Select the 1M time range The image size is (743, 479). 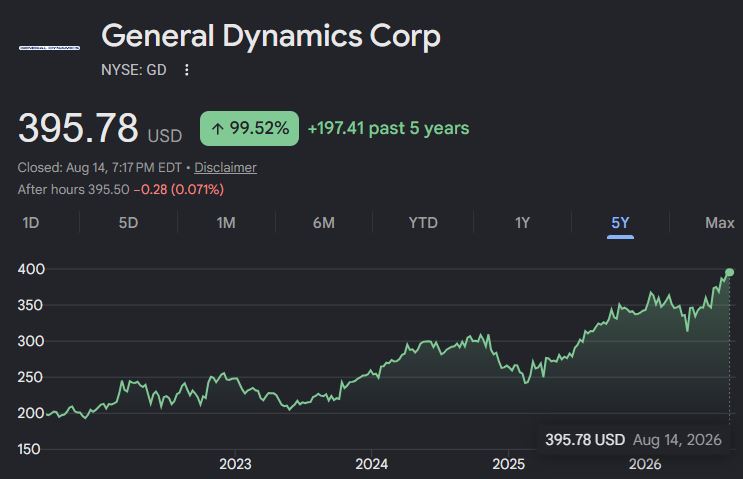coord(226,223)
